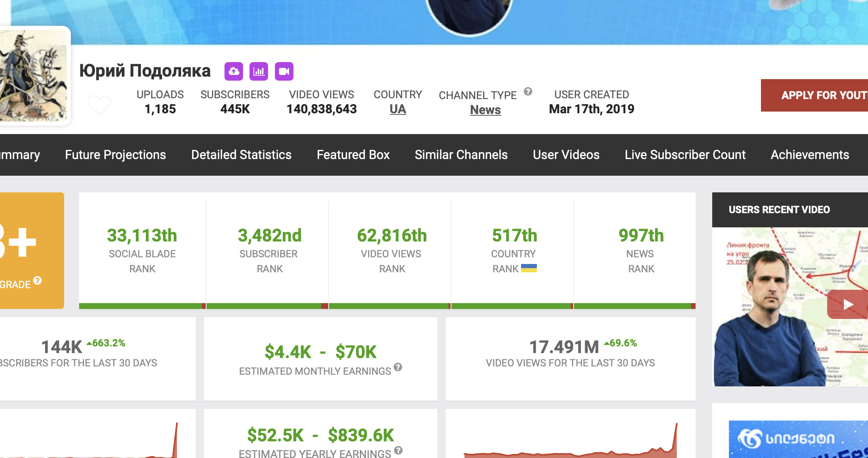Click the Ukraine flag next to Country Rank
The width and height of the screenshot is (868, 458).
[529, 268]
